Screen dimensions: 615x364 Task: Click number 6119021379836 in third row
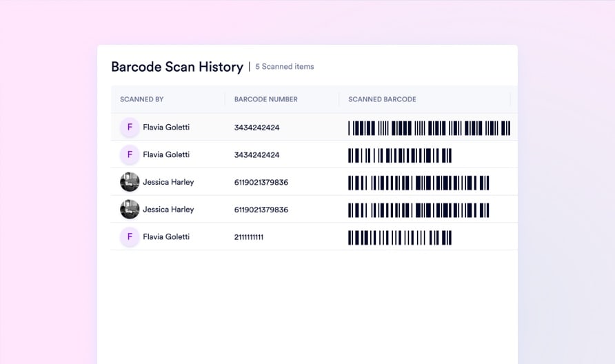261,183
